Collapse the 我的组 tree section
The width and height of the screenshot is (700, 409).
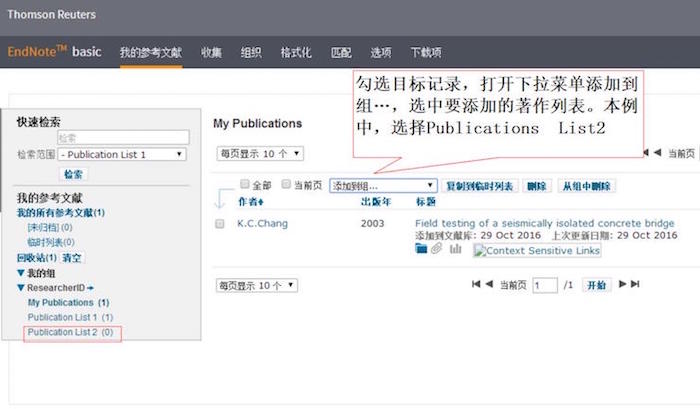pyautogui.click(x=21, y=273)
